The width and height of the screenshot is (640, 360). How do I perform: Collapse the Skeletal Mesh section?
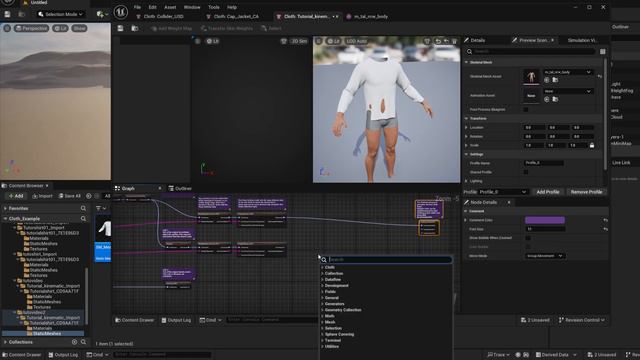tap(467, 62)
